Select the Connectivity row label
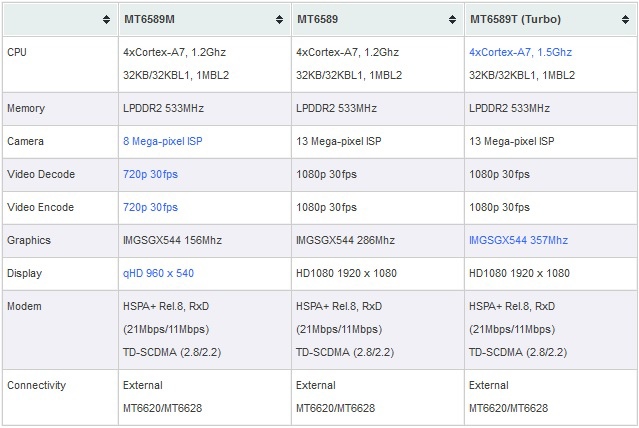 tap(36, 385)
